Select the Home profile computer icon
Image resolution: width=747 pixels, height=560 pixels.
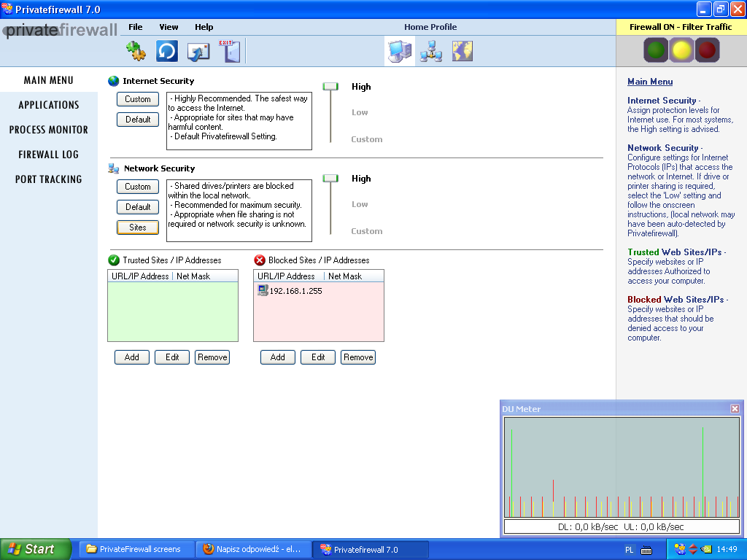tap(399, 52)
